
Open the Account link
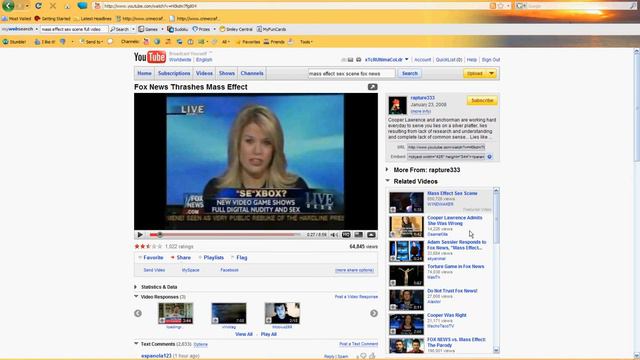point(422,60)
